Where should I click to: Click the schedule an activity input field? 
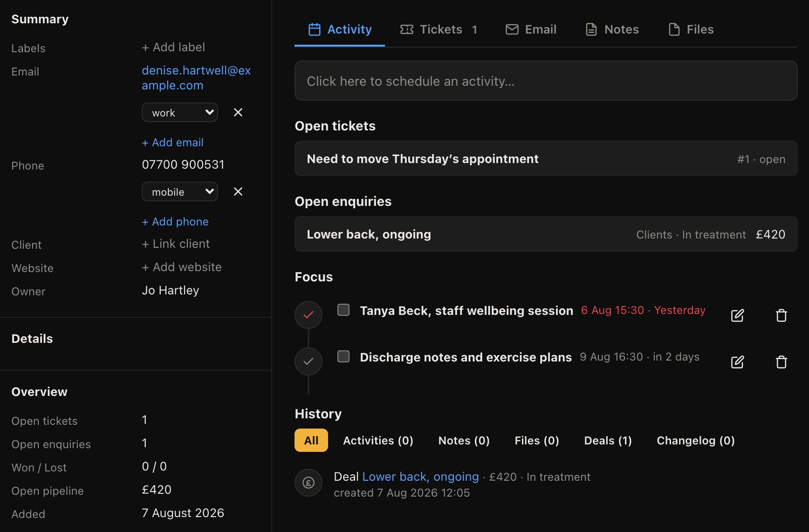click(546, 81)
